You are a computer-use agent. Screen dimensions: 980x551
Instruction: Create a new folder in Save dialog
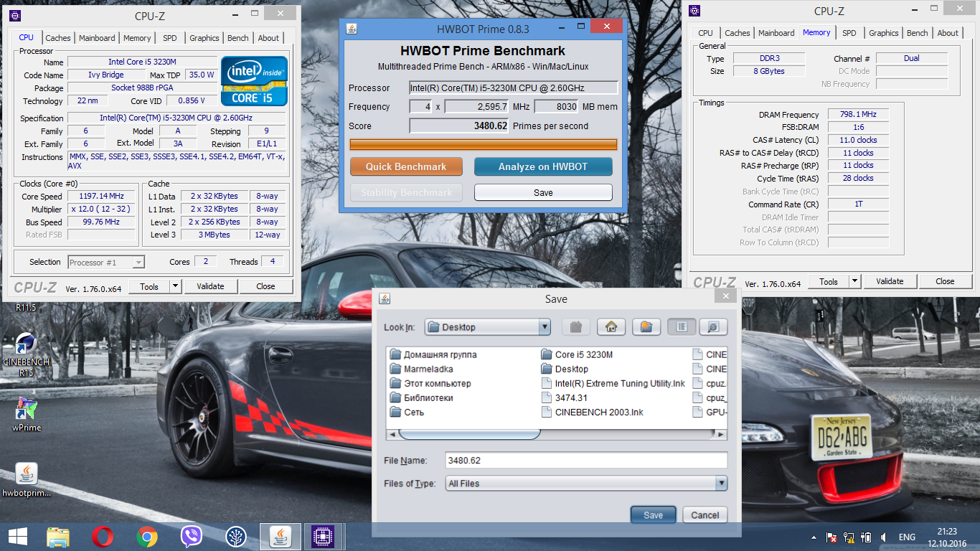click(646, 327)
